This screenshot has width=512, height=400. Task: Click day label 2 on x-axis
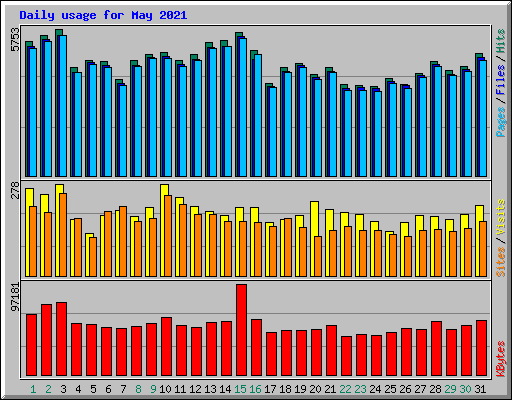click(x=48, y=389)
